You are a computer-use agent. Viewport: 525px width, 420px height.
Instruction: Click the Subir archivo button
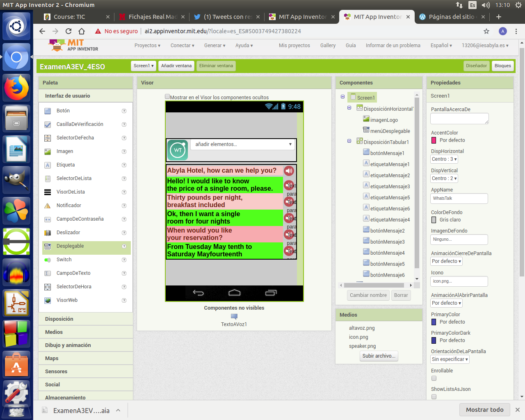pyautogui.click(x=379, y=356)
